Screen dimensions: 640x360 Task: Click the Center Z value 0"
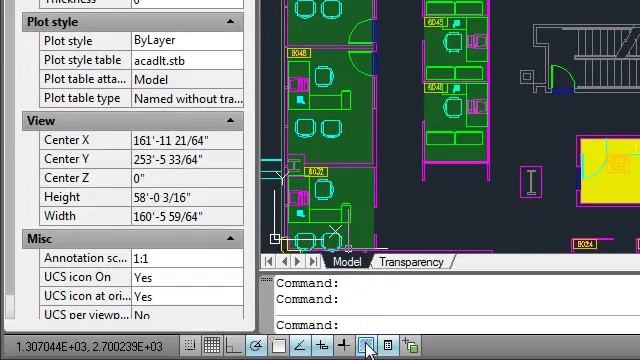(x=187, y=178)
